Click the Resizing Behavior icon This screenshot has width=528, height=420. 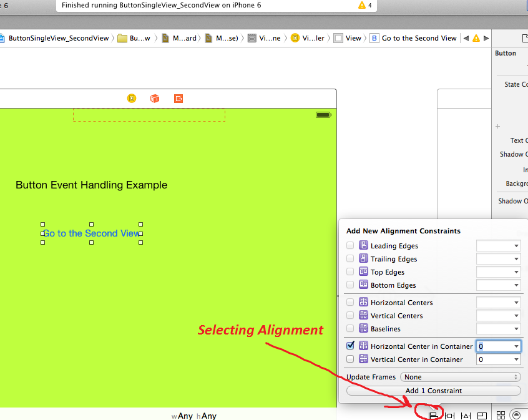pyautogui.click(x=482, y=416)
